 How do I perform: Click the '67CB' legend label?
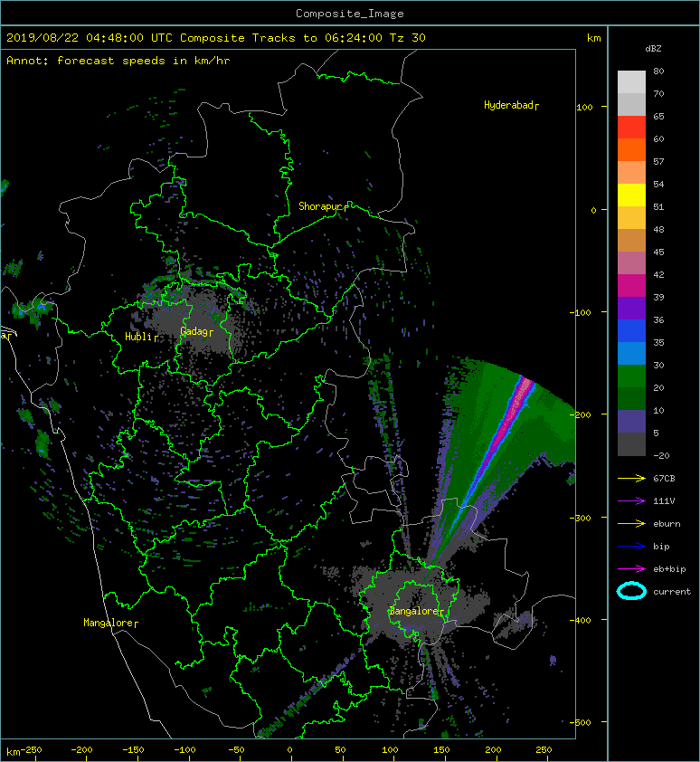664,479
